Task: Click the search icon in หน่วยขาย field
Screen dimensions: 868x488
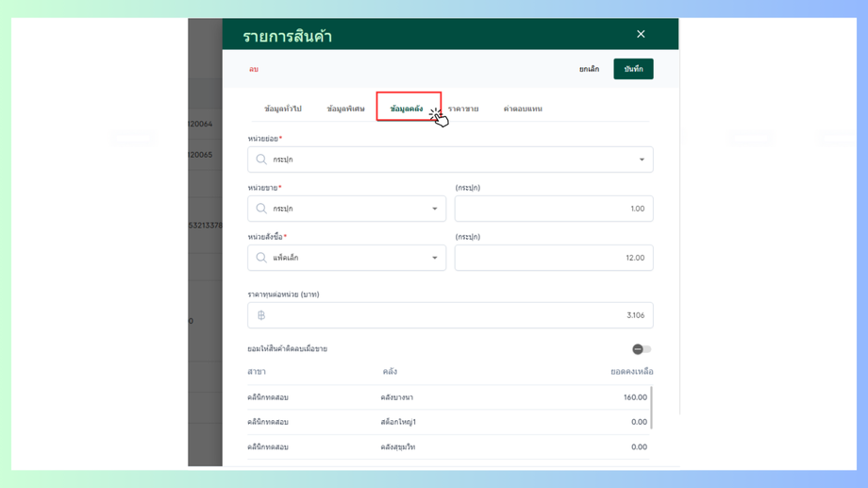Action: tap(261, 209)
